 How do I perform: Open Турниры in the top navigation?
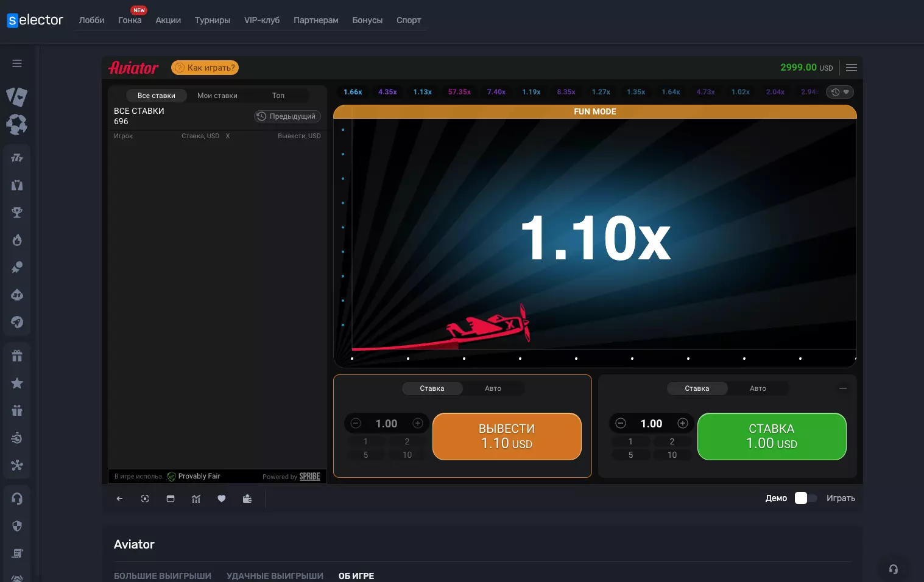point(212,20)
